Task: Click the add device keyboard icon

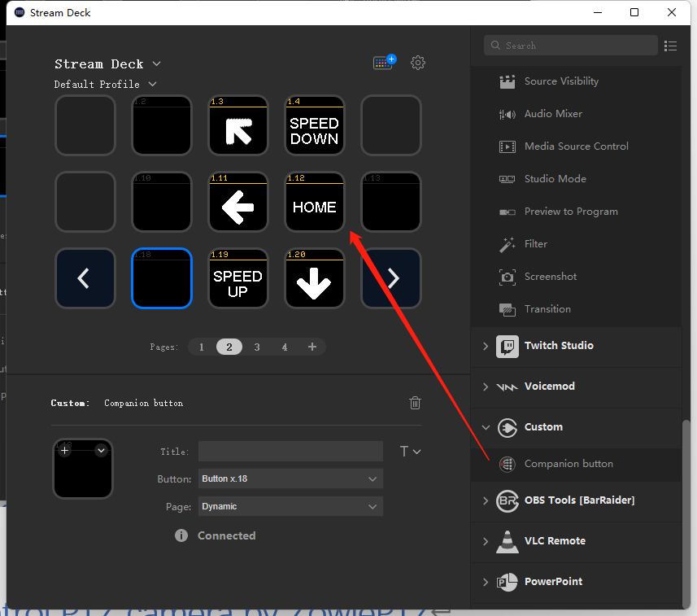Action: 383,63
